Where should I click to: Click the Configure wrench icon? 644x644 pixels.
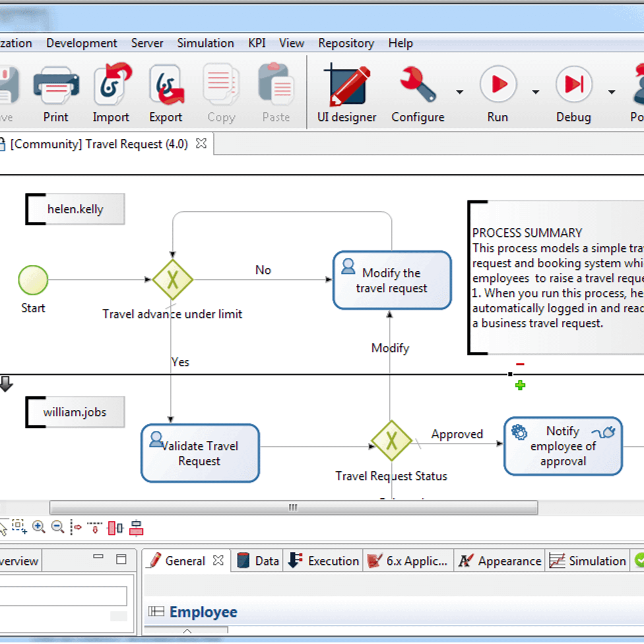coord(418,84)
